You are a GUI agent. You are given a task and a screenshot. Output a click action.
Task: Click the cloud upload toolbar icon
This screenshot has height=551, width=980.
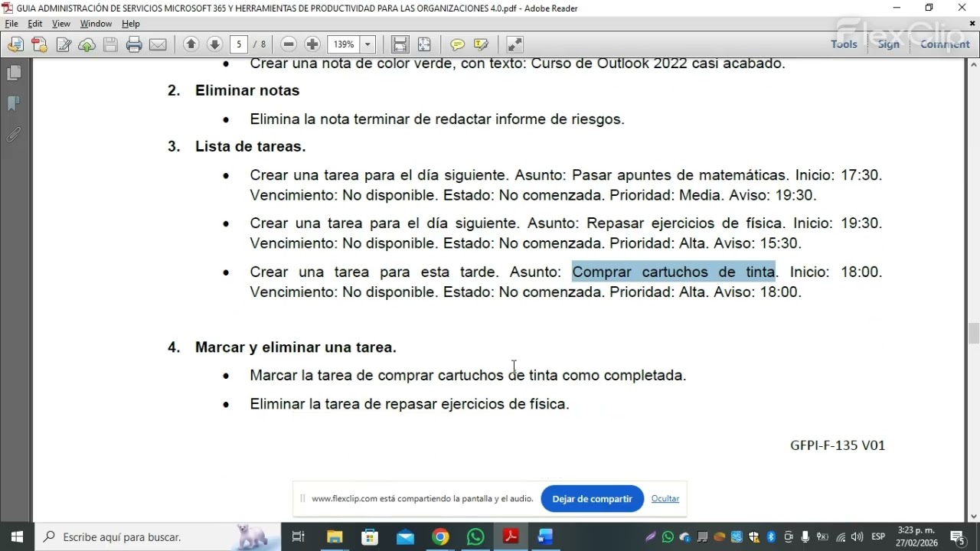(x=87, y=44)
